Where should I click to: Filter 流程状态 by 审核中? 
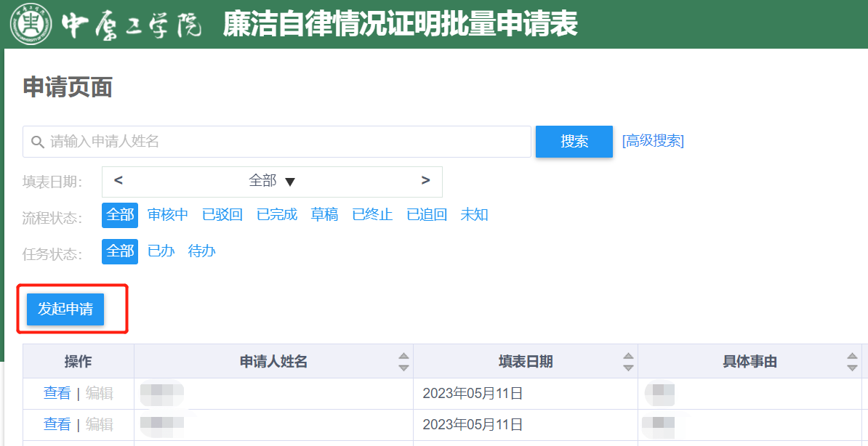[x=168, y=215]
